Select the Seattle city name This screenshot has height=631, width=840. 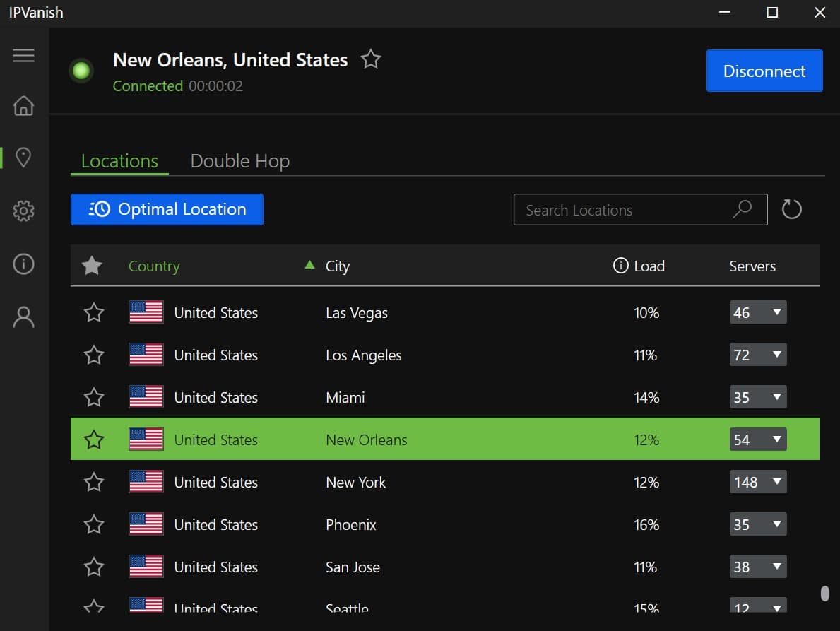click(347, 608)
